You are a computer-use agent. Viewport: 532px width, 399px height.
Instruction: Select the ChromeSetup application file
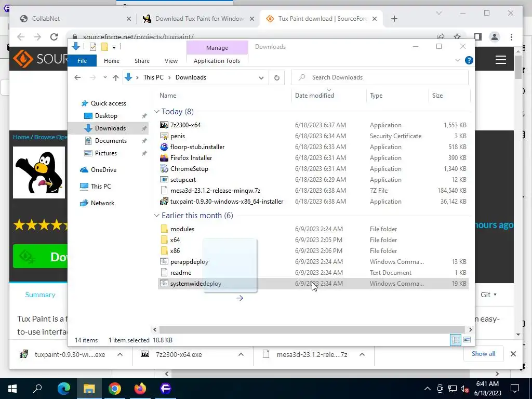point(189,169)
